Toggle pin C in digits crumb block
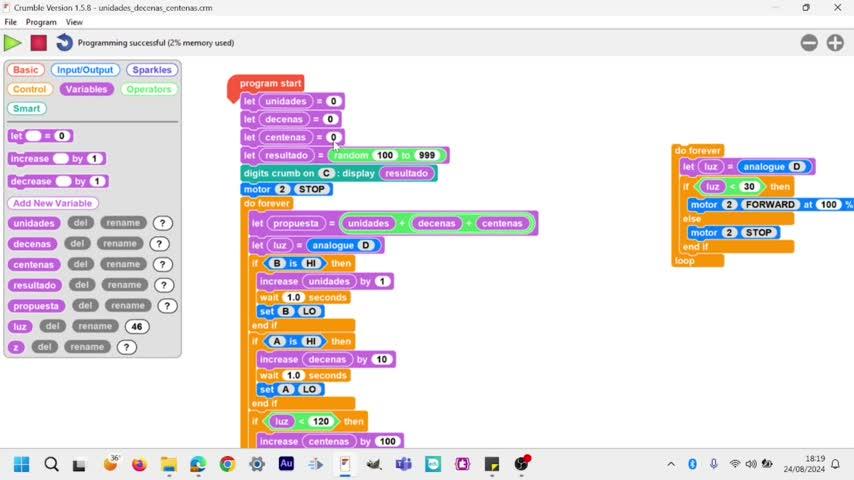This screenshot has width=854, height=480. 326,173
